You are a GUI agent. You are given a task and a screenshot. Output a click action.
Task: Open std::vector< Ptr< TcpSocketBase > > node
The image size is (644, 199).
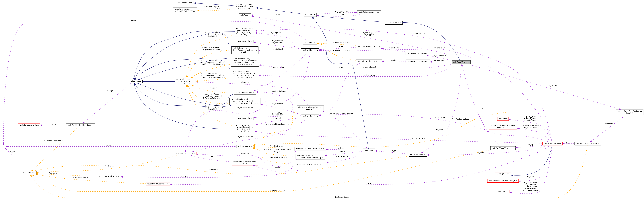(629, 112)
